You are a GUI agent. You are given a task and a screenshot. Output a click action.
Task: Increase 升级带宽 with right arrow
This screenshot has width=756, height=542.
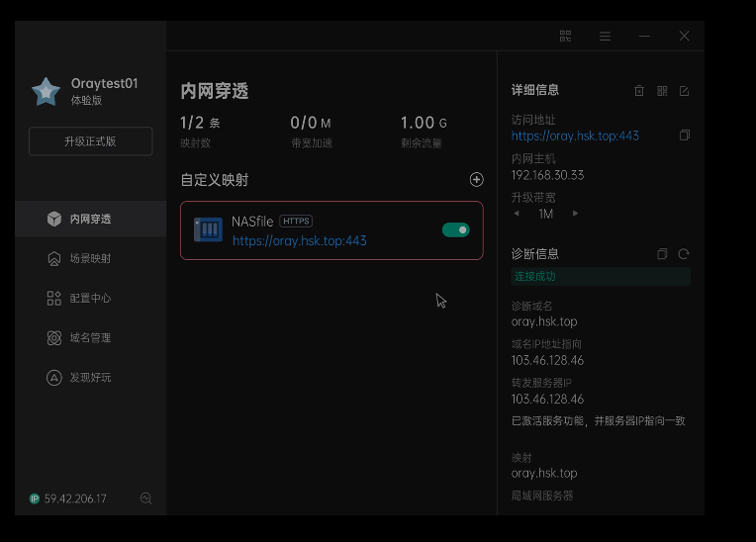pyautogui.click(x=575, y=213)
